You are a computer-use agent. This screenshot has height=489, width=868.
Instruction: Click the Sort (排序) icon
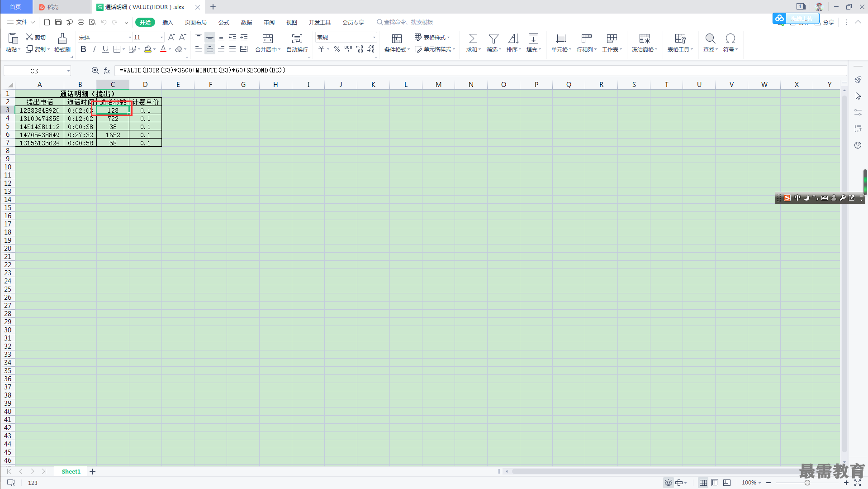(x=513, y=38)
